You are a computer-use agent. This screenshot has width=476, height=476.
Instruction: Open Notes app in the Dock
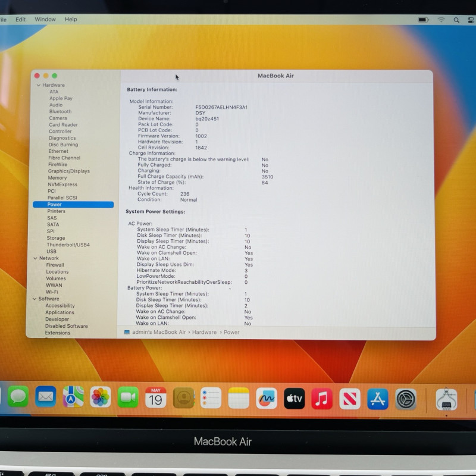tap(239, 398)
